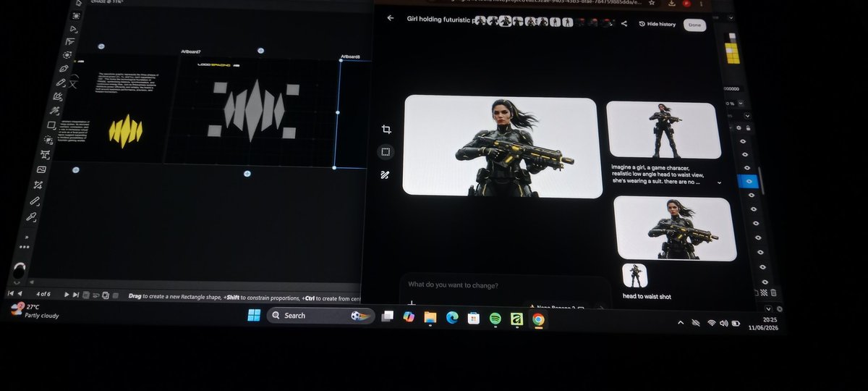Viewport: 868px width, 391px height.
Task: Select the draw/edit brush icon
Action: (x=386, y=175)
